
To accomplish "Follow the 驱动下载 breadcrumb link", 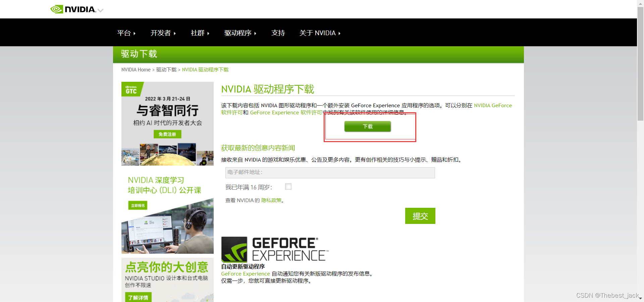I will click(166, 70).
